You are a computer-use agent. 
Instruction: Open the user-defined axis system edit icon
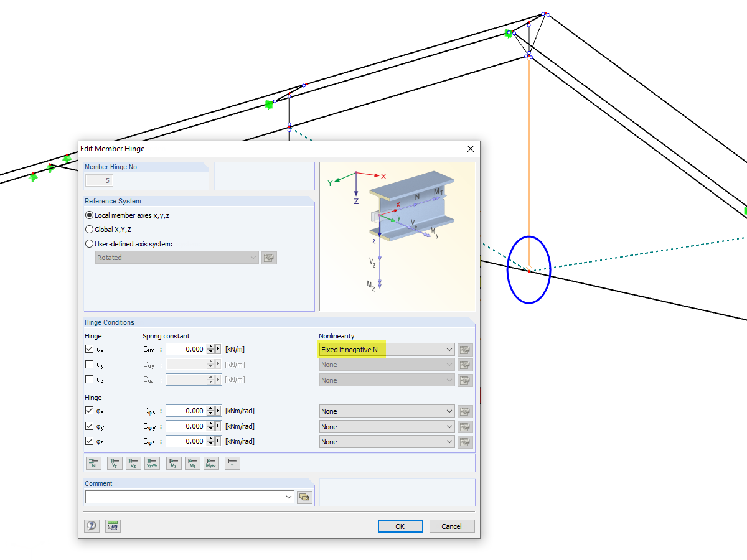click(x=269, y=258)
